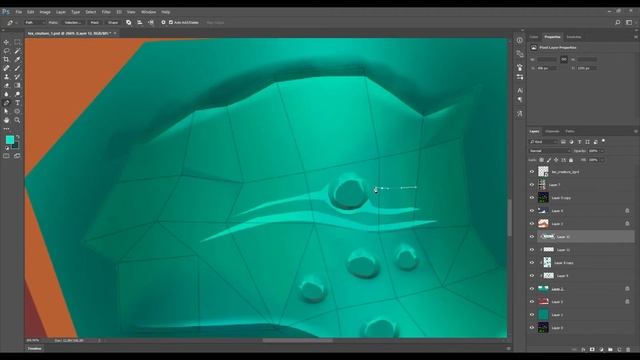Viewport: 640px width, 360px height.
Task: Select the Ellipse shape tool
Action: pos(17,111)
